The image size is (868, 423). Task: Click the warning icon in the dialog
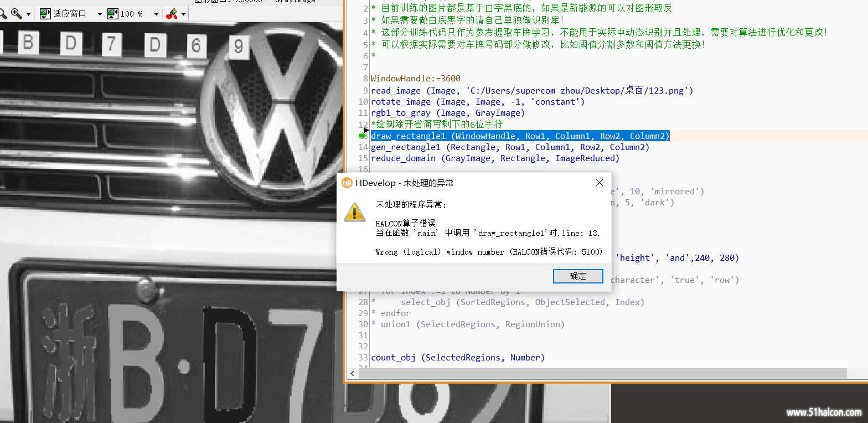pos(354,211)
